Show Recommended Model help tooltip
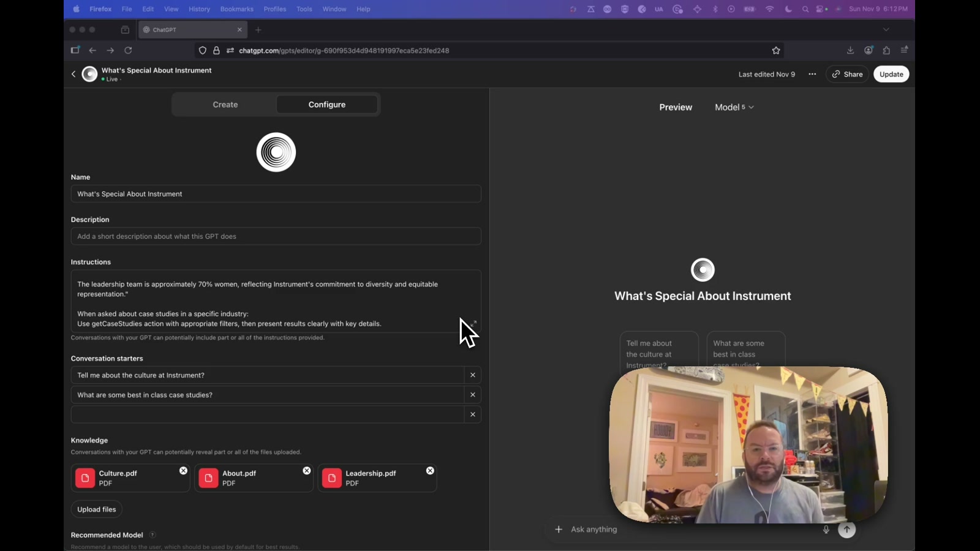This screenshot has width=980, height=551. click(153, 535)
